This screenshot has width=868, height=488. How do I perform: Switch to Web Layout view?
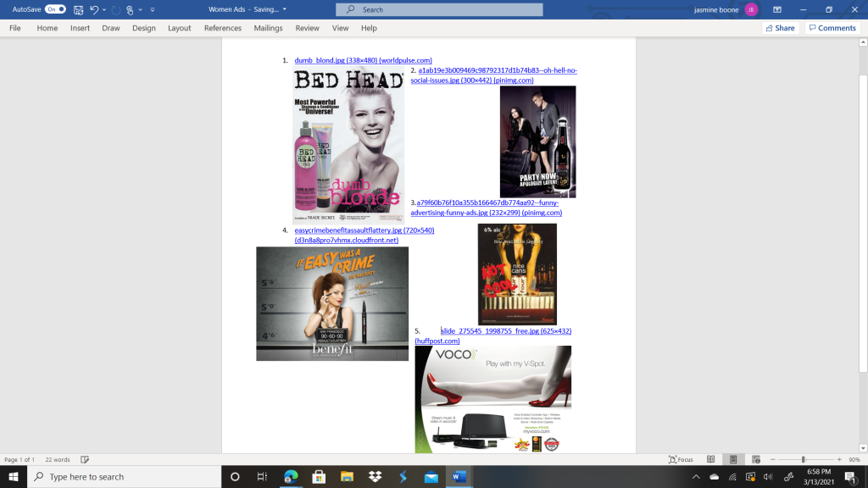pyautogui.click(x=755, y=459)
